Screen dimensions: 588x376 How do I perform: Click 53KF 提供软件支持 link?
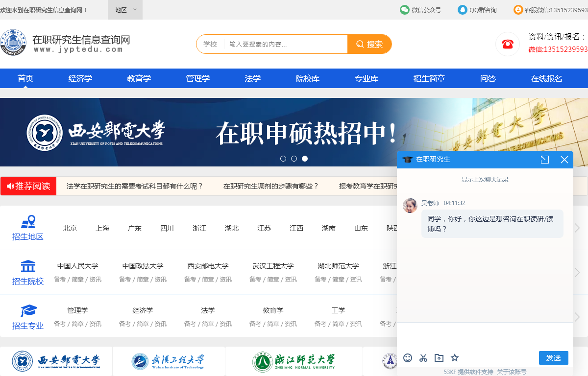coord(468,372)
